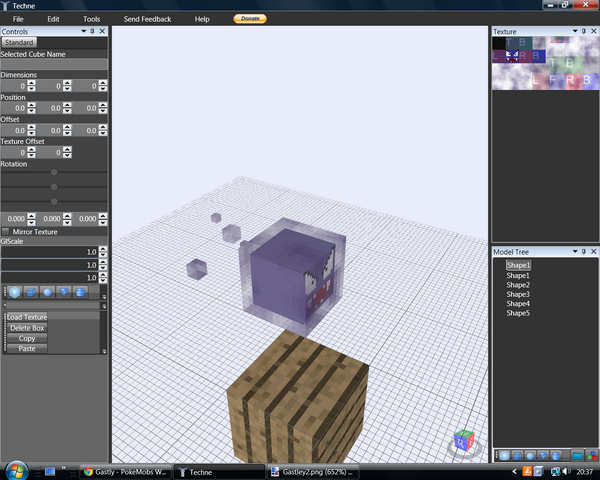Image resolution: width=600 pixels, height=480 pixels.
Task: Open the Tools menu
Action: click(91, 19)
